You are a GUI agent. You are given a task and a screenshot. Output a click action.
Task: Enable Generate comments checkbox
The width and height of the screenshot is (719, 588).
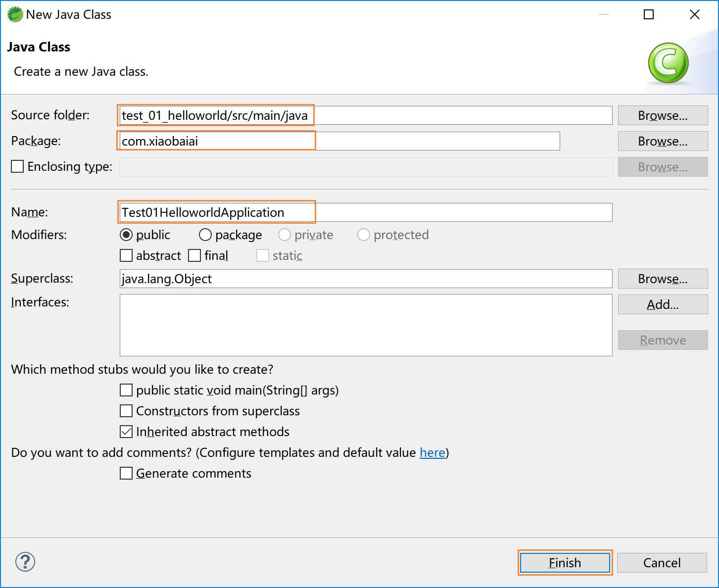126,473
